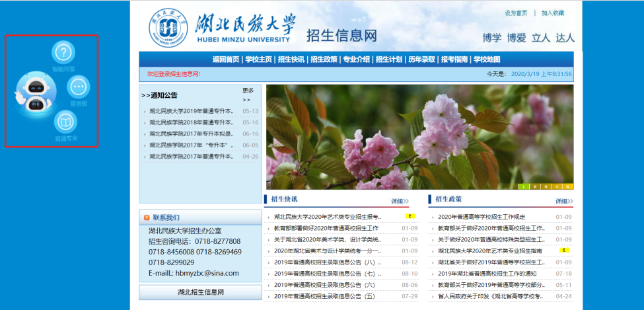Click the cherry blossom banner image
The height and width of the screenshot is (310, 644).
tap(419, 137)
